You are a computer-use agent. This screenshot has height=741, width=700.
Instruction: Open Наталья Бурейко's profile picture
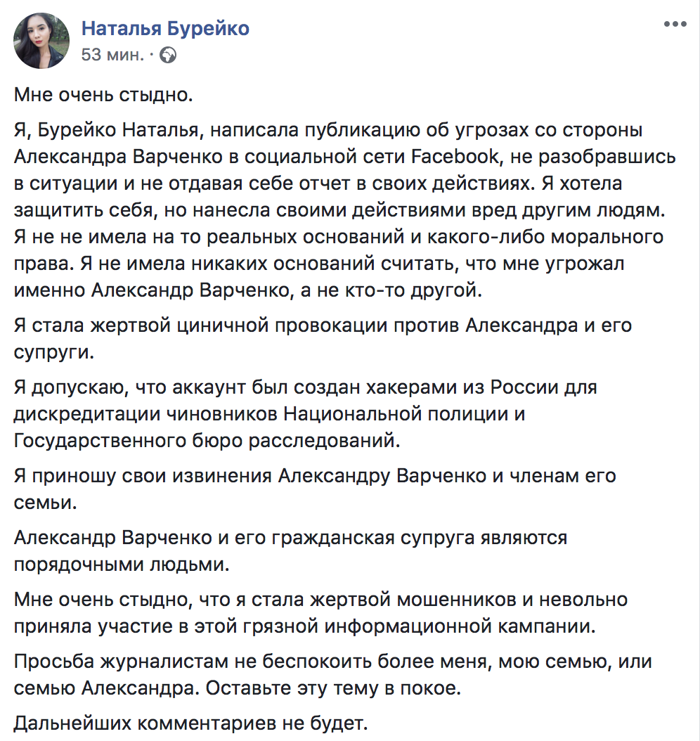point(42,41)
